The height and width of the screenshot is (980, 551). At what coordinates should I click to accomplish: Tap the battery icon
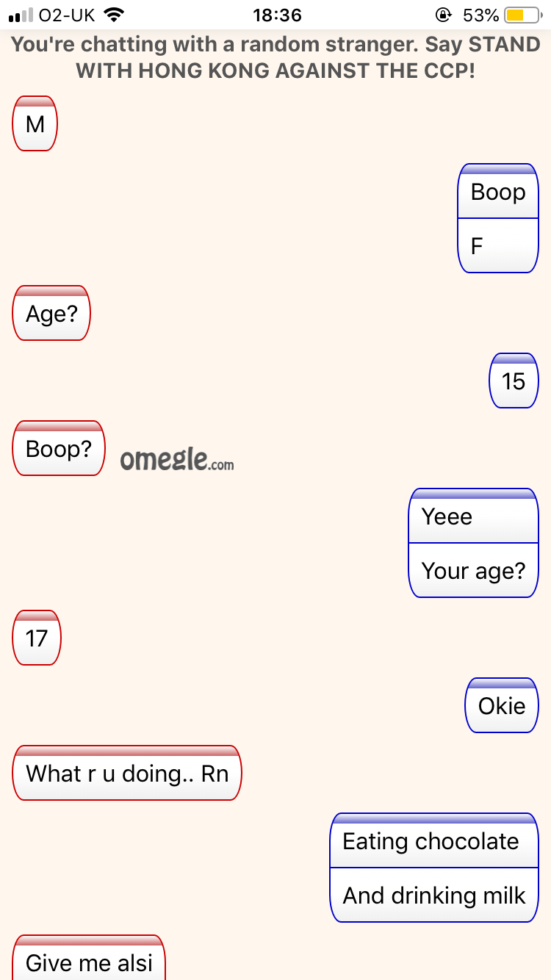(x=523, y=15)
